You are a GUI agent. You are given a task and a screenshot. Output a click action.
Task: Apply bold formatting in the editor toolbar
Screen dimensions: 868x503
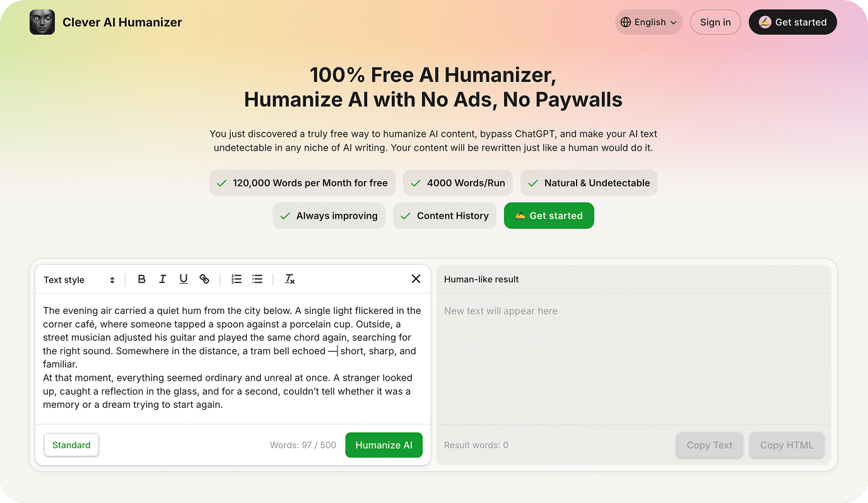[141, 279]
